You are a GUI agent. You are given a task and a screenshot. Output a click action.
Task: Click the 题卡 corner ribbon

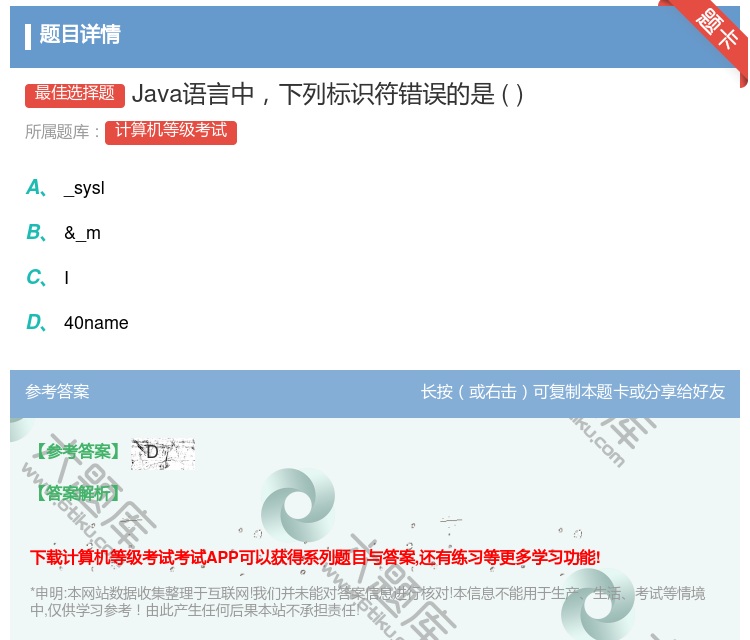pos(717,30)
